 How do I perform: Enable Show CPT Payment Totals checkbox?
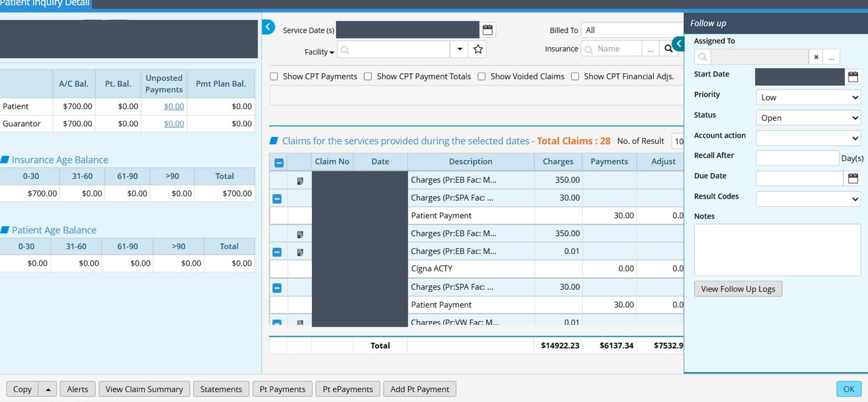click(368, 76)
